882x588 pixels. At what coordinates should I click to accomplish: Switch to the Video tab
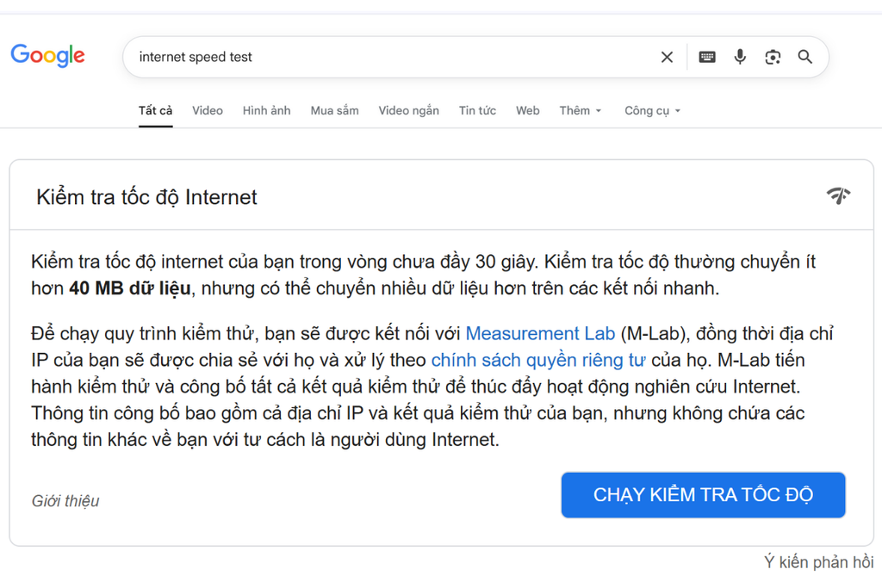tap(208, 110)
